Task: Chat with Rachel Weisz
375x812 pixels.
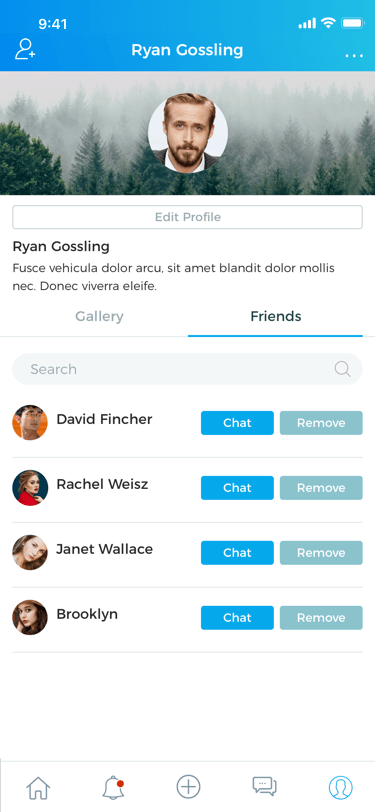Action: tap(237, 488)
